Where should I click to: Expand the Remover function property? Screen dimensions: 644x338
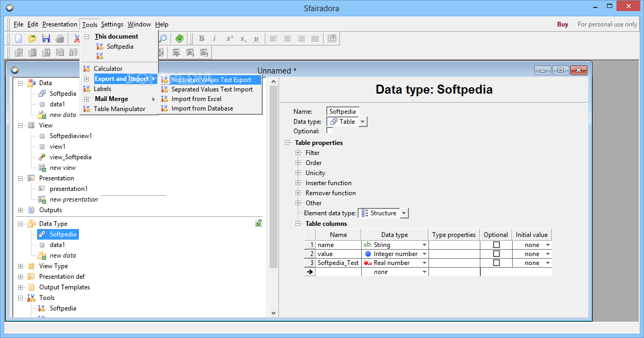[298, 193]
